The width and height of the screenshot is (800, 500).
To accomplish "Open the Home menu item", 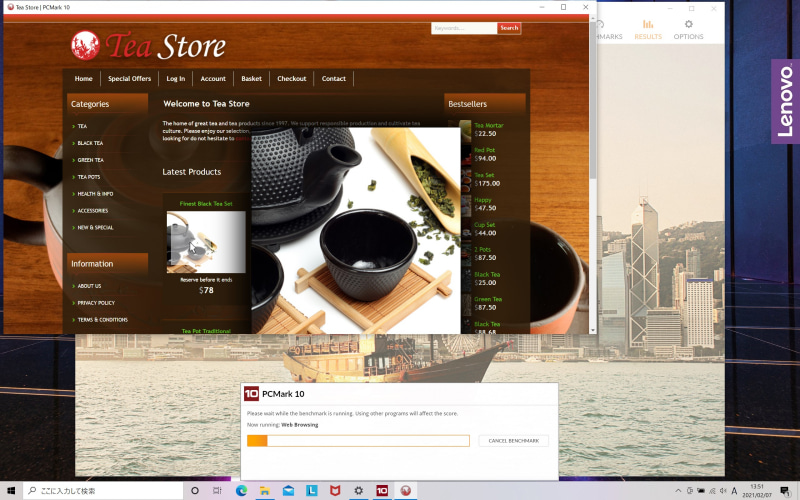I will coord(84,79).
